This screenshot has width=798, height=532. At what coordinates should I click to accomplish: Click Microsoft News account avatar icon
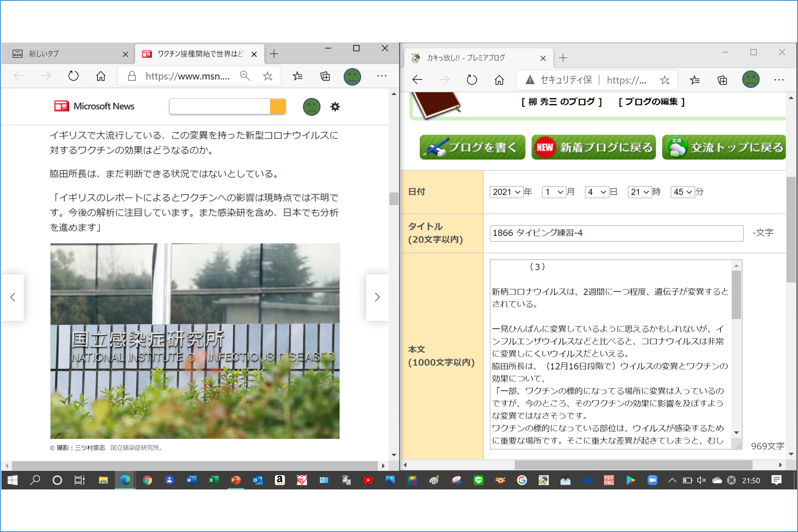pyautogui.click(x=311, y=107)
